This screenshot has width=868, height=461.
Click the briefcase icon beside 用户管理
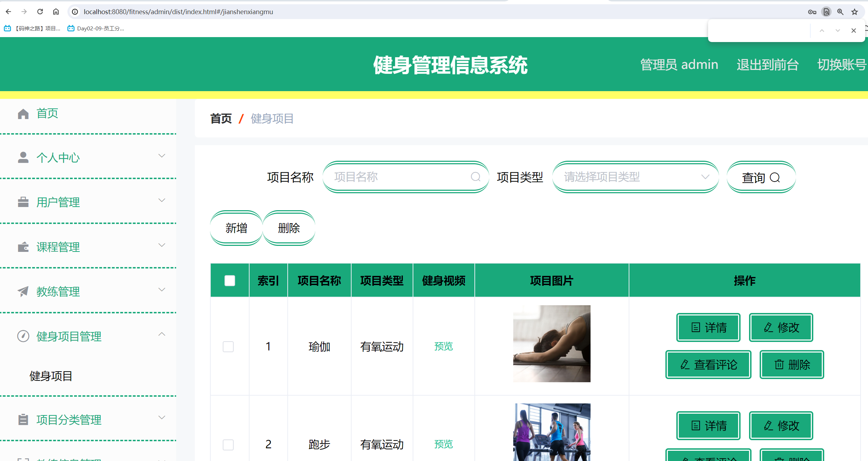point(23,202)
